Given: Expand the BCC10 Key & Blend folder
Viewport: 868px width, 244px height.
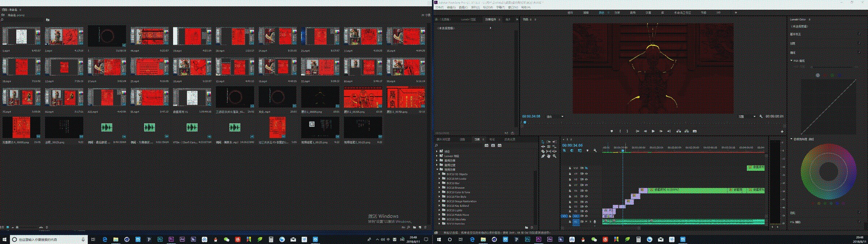Looking at the screenshot, I should 439,205.
